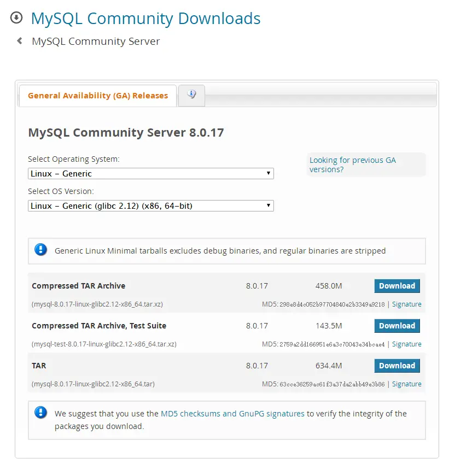Download the Compressed TAR Archive, Test Suite
The width and height of the screenshot is (449, 476).
(x=397, y=326)
